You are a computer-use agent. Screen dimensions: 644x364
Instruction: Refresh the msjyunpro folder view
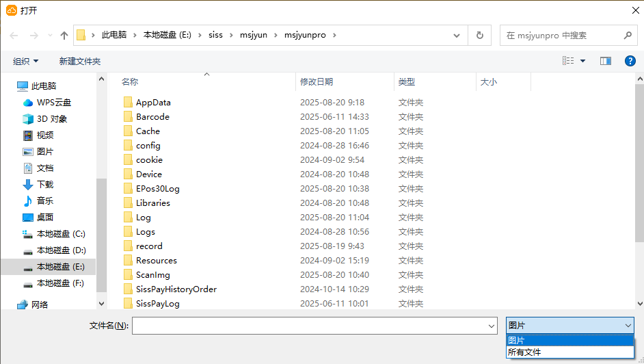[480, 36]
